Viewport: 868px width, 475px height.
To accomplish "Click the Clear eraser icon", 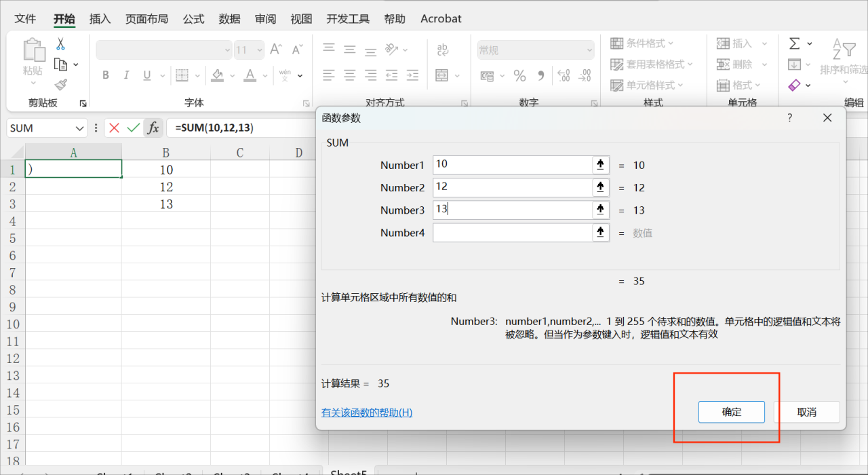I will pos(795,85).
